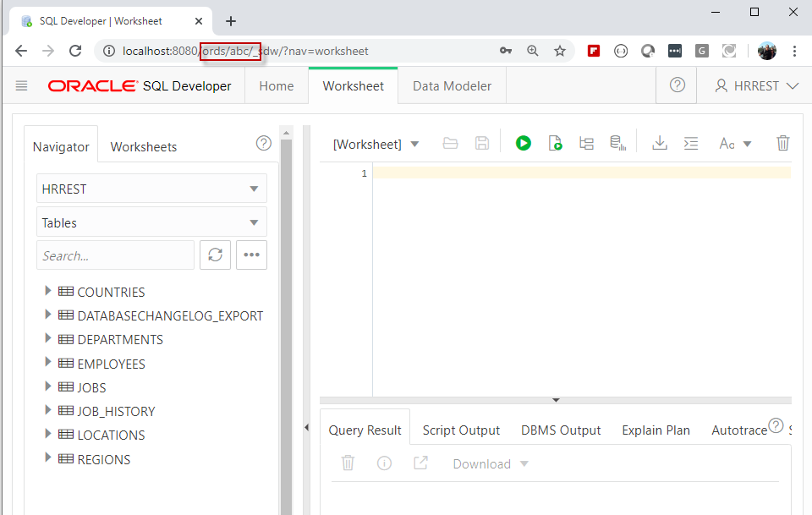Open the HRREST user menu
Viewport: 812px width, 515px height.
tap(756, 86)
